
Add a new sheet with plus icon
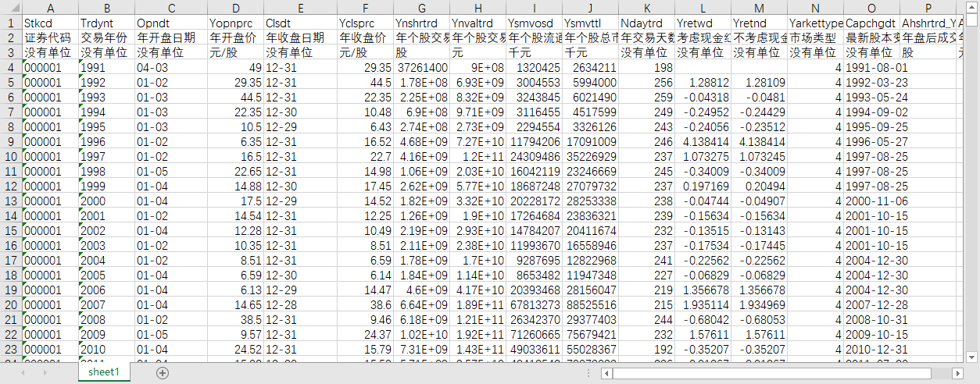point(163,373)
